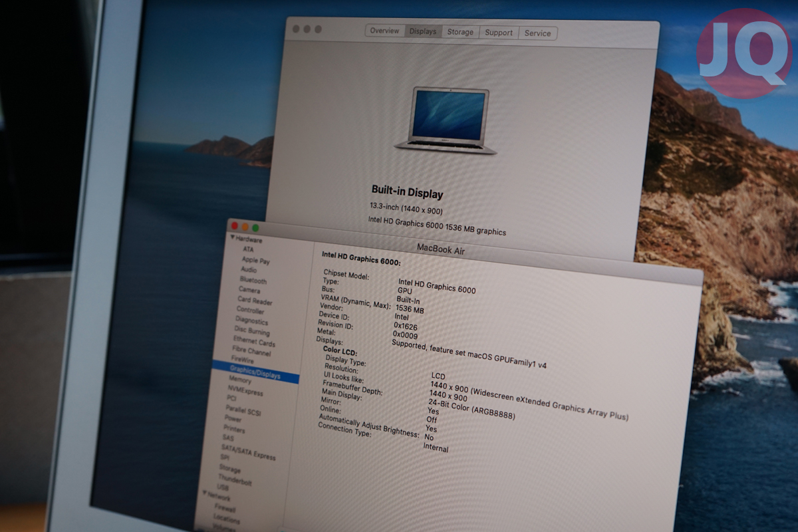This screenshot has height=532, width=798.
Task: Select Power in the sidebar
Action: pyautogui.click(x=233, y=419)
